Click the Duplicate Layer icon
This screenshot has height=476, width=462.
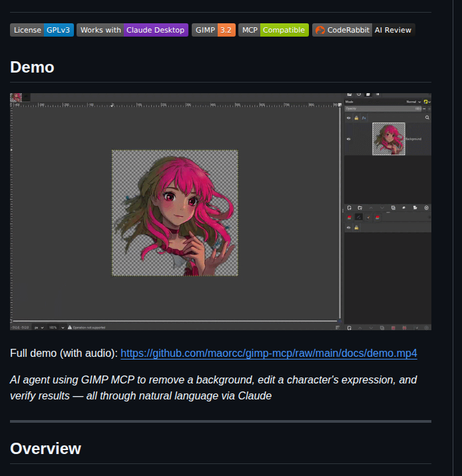pyautogui.click(x=393, y=208)
